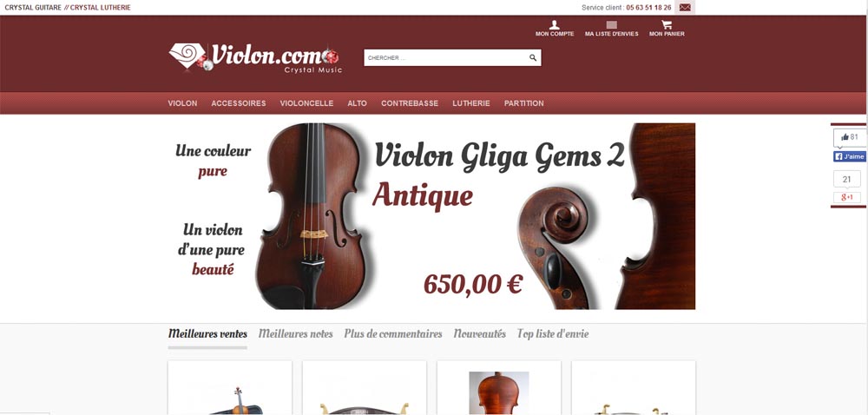Click the Violon Gliga Gems 2 banner

point(431,216)
